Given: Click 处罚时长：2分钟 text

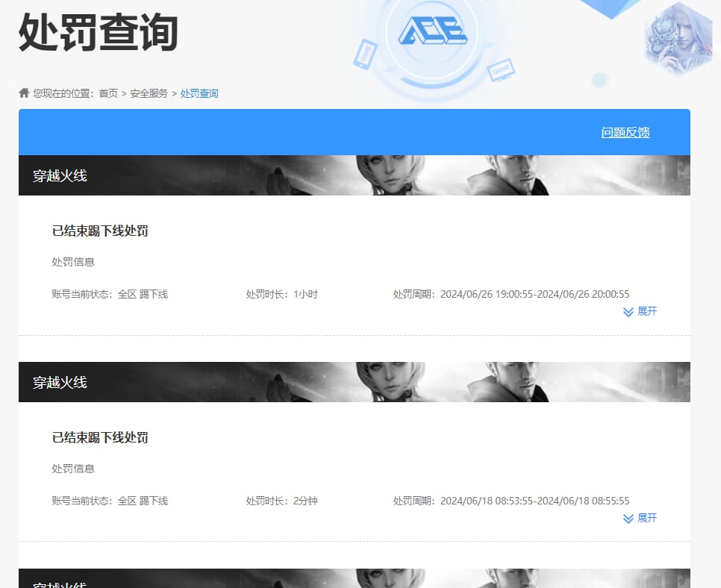Looking at the screenshot, I should pos(282,501).
